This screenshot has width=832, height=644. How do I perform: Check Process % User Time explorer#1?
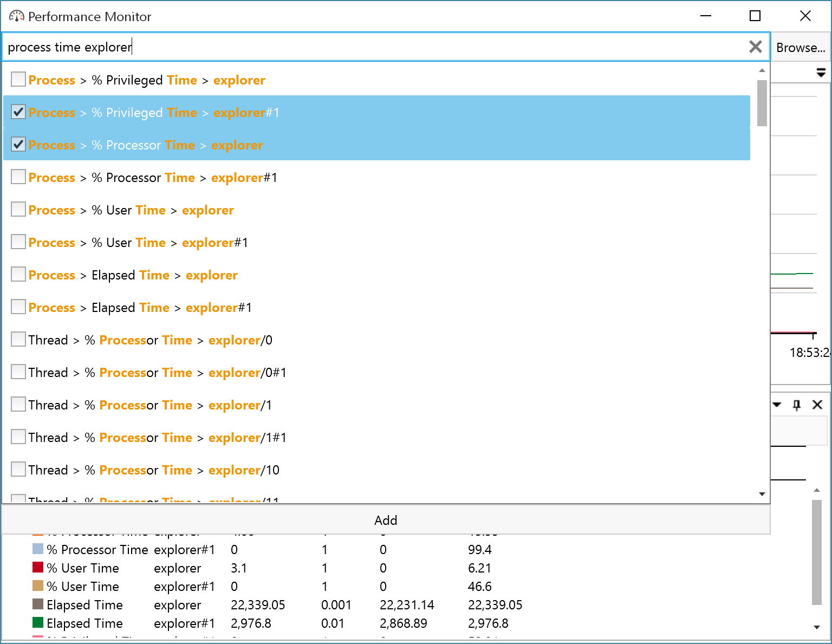(18, 242)
